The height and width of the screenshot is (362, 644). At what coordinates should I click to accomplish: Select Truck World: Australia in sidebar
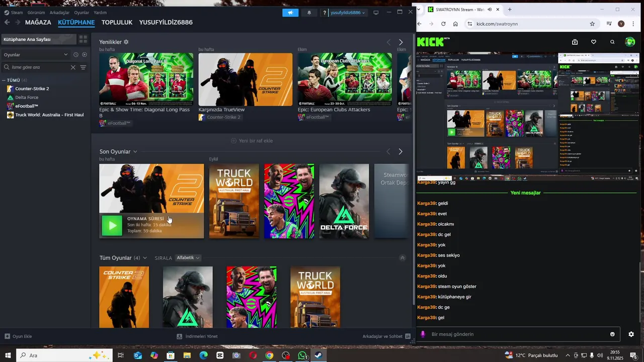tap(49, 115)
